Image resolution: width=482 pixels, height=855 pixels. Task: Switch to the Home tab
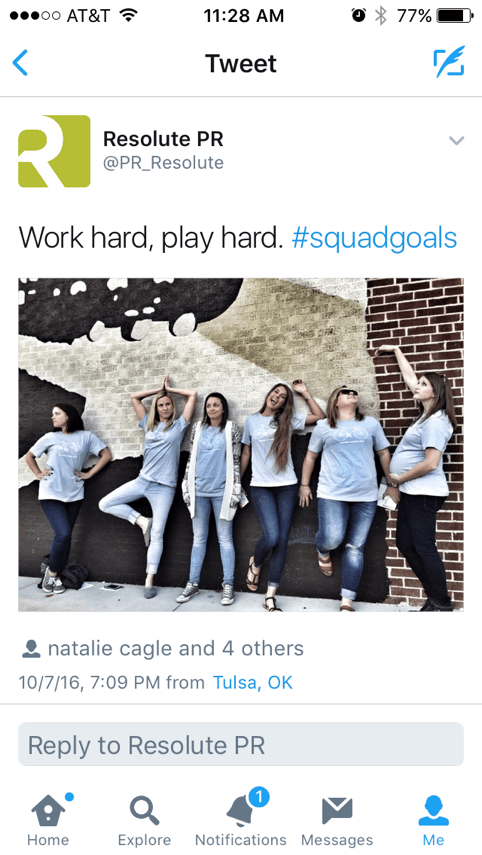(49, 820)
